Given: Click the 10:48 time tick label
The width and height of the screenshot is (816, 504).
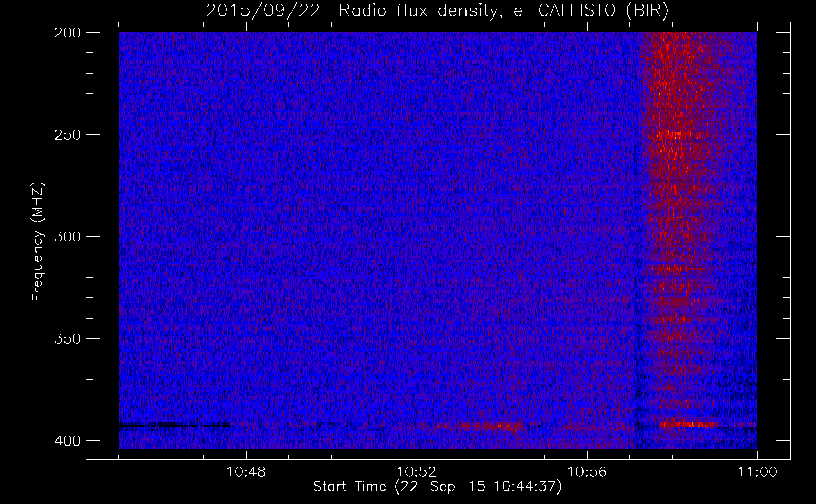Looking at the screenshot, I should (x=246, y=472).
